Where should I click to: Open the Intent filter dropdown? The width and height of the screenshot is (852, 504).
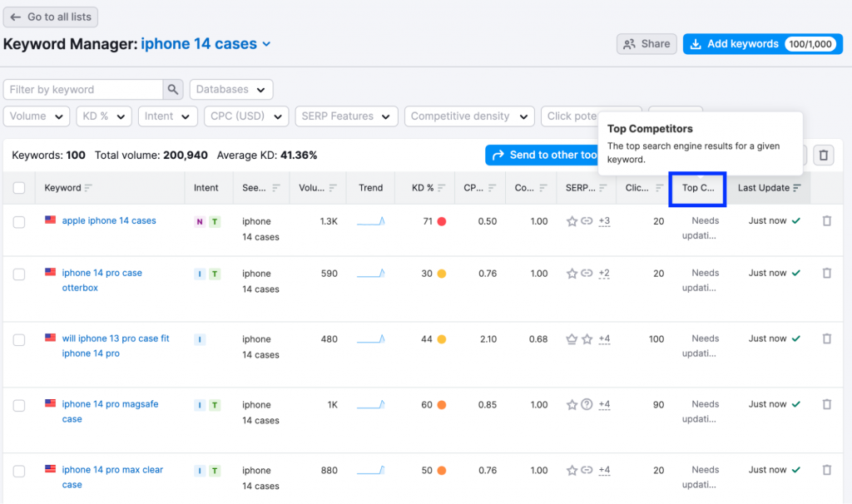click(167, 116)
